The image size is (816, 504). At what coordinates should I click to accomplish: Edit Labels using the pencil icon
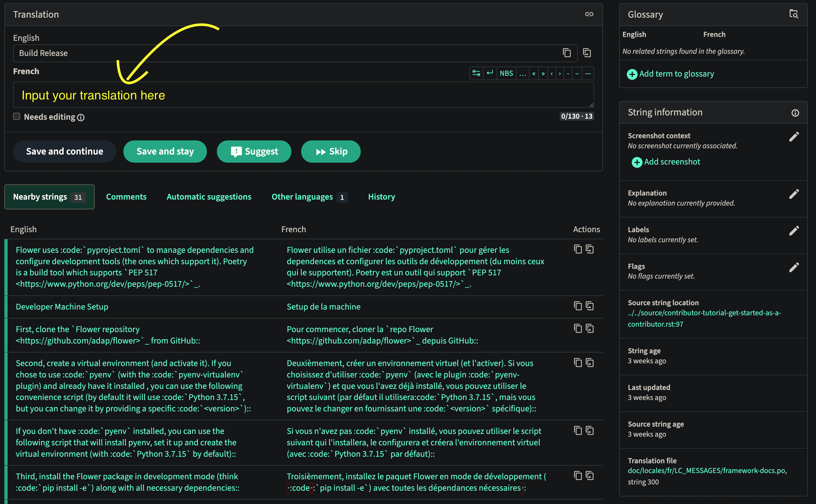point(794,231)
